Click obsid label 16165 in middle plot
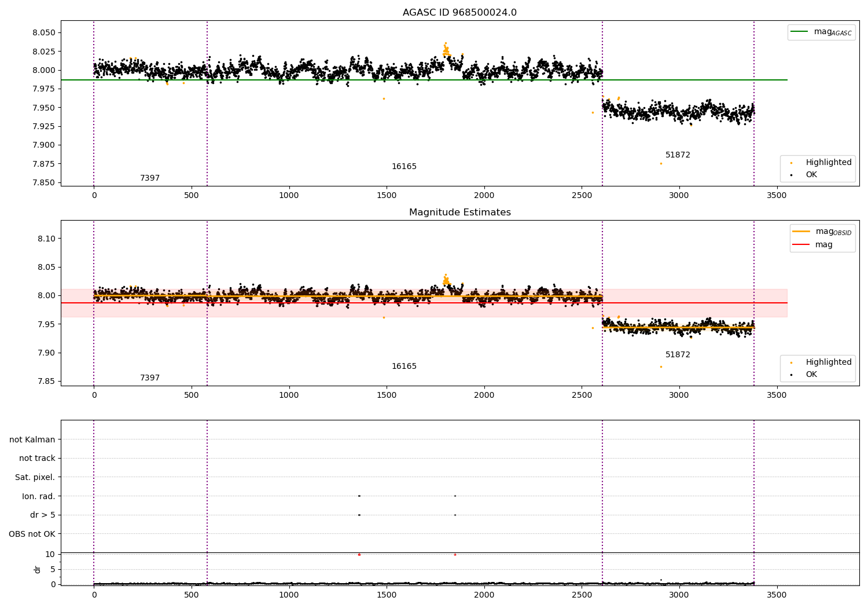This screenshot has width=868, height=608. [404, 367]
